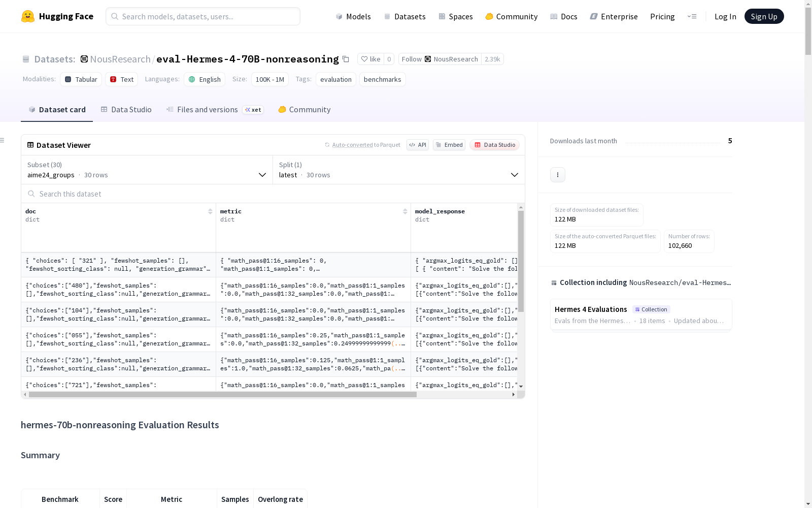Sort the metric column
Image resolution: width=812 pixels, height=508 pixels.
point(405,211)
